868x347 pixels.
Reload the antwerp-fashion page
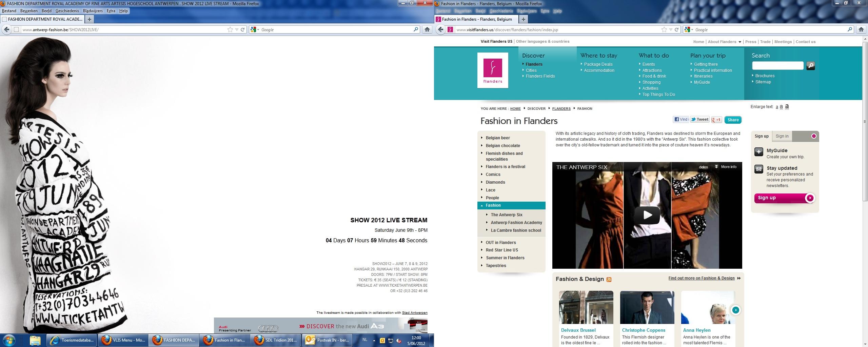pos(243,29)
